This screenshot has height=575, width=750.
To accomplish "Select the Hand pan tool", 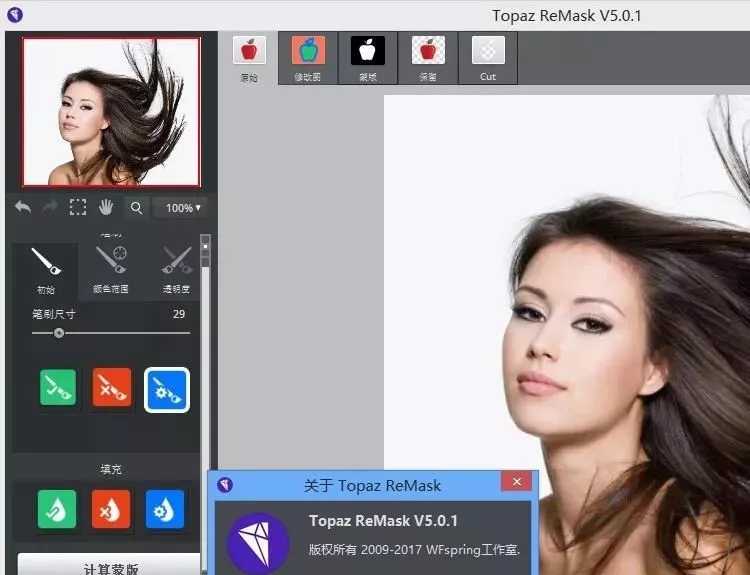I will (106, 208).
